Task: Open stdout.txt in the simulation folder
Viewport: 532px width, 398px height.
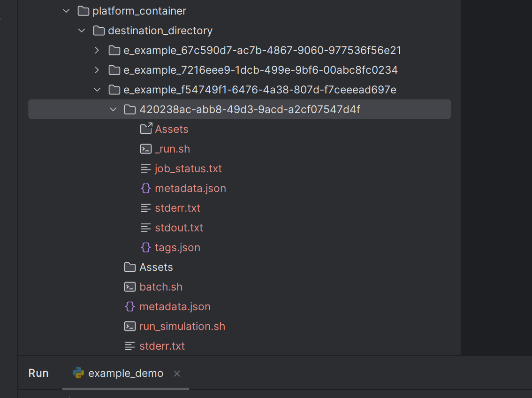Action: click(x=179, y=228)
